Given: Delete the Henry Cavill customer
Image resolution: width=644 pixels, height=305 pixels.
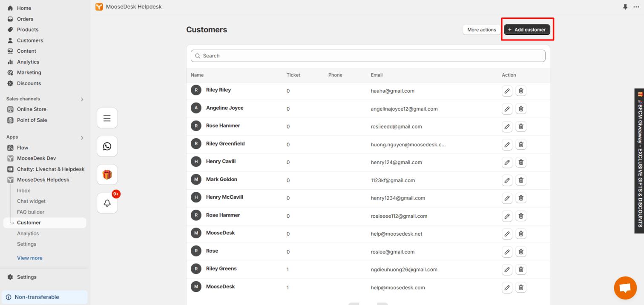Looking at the screenshot, I should [521, 162].
